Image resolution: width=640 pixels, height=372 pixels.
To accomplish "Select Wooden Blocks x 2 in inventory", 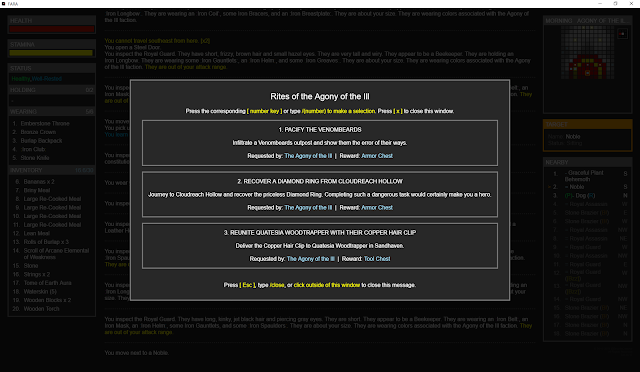I will (47, 300).
